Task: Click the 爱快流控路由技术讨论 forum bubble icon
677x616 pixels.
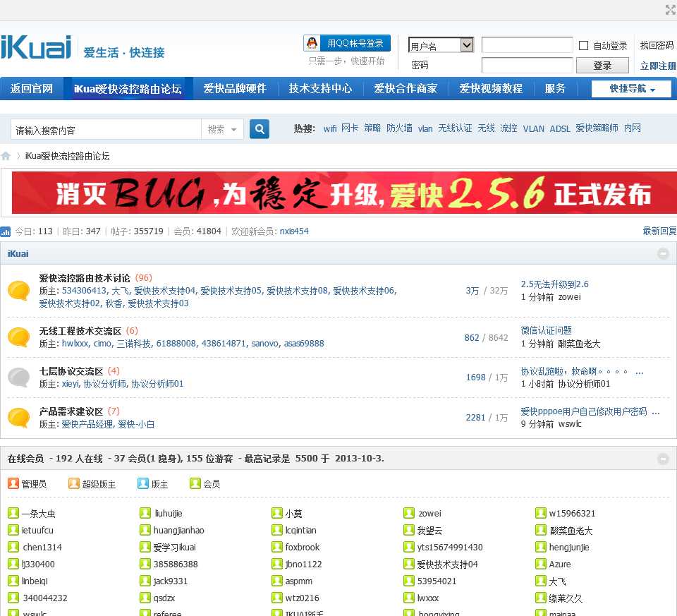Action: 18,291
